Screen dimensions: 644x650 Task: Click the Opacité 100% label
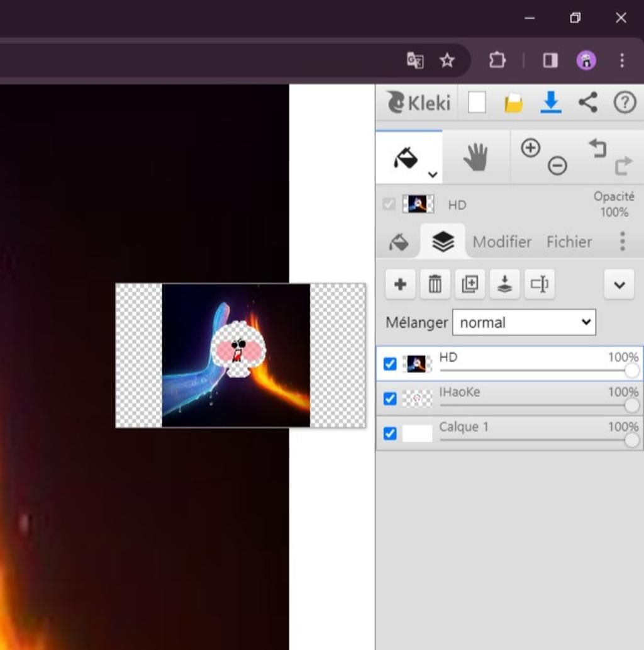pos(614,205)
